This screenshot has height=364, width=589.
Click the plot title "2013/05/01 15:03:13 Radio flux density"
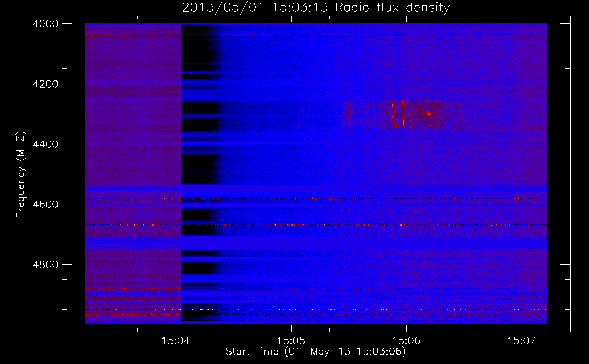pyautogui.click(x=316, y=7)
